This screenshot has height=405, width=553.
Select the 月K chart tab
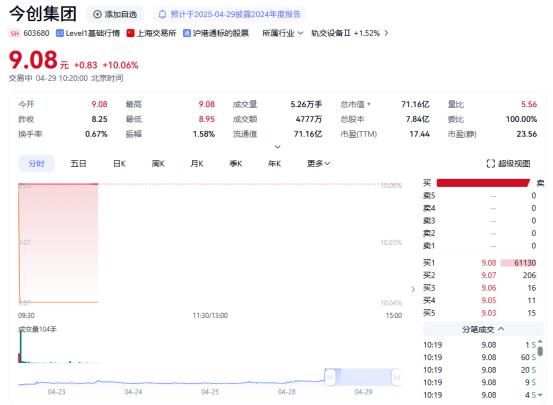point(197,164)
